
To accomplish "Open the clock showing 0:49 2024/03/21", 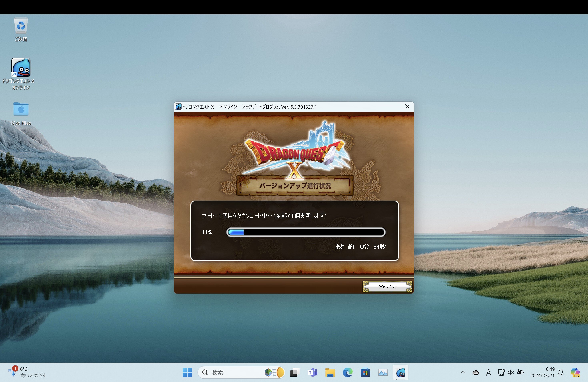I will pos(542,372).
